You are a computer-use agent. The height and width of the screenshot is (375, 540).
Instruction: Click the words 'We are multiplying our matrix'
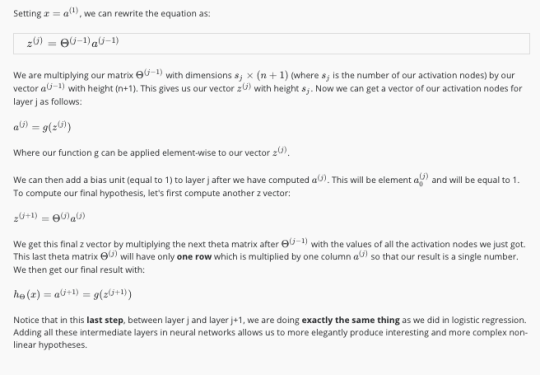coord(73,75)
